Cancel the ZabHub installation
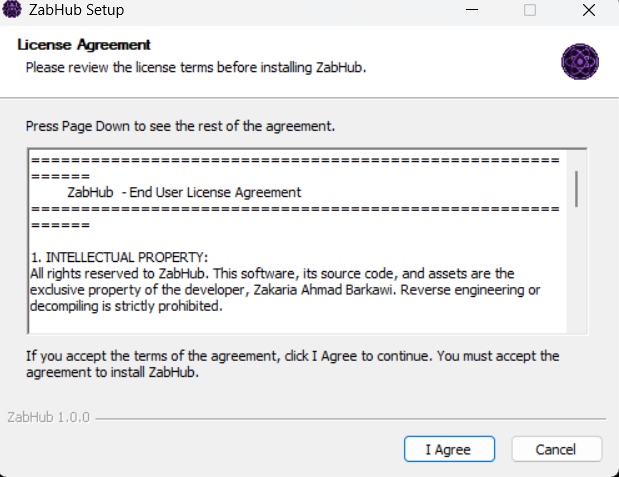 [556, 449]
